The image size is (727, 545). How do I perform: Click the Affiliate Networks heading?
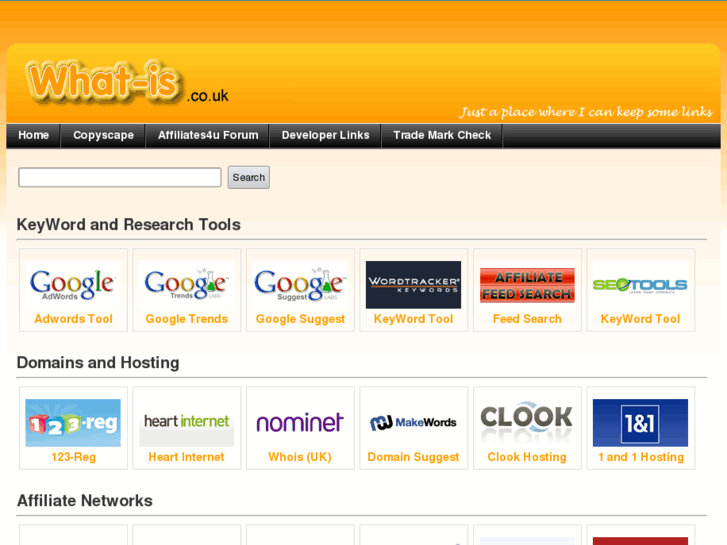[85, 501]
